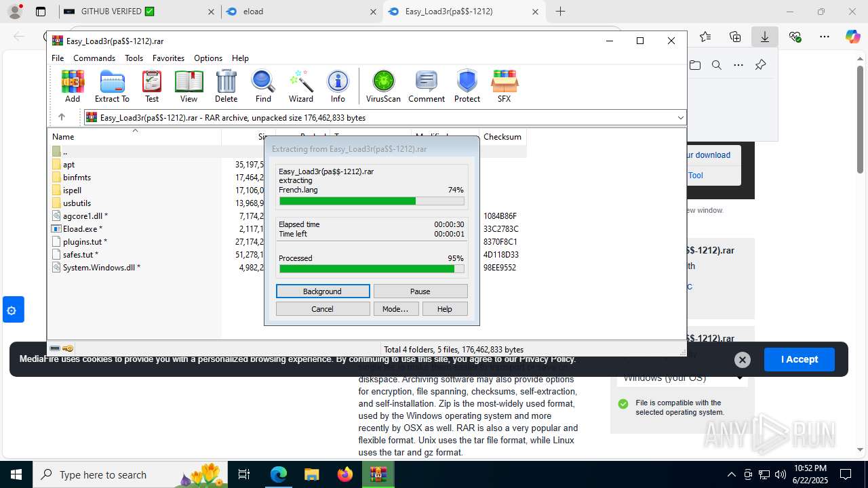Viewport: 868px width, 488px height.
Task: Open Edge browser essentials heart icon
Action: (795, 37)
